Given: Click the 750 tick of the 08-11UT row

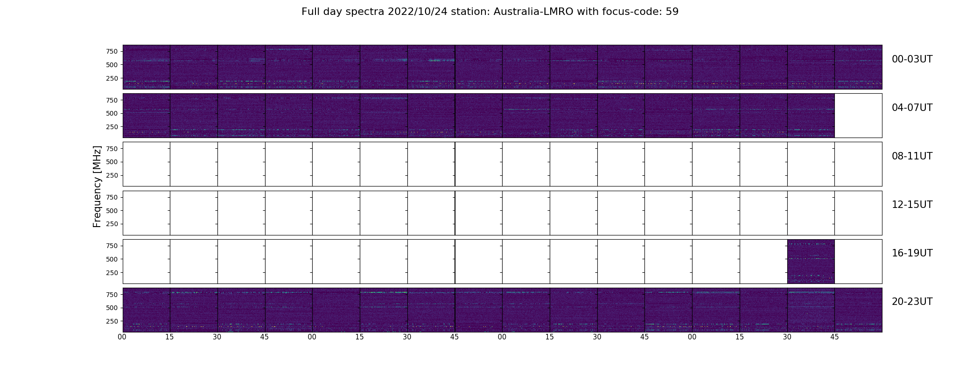Looking at the screenshot, I should click(112, 149).
